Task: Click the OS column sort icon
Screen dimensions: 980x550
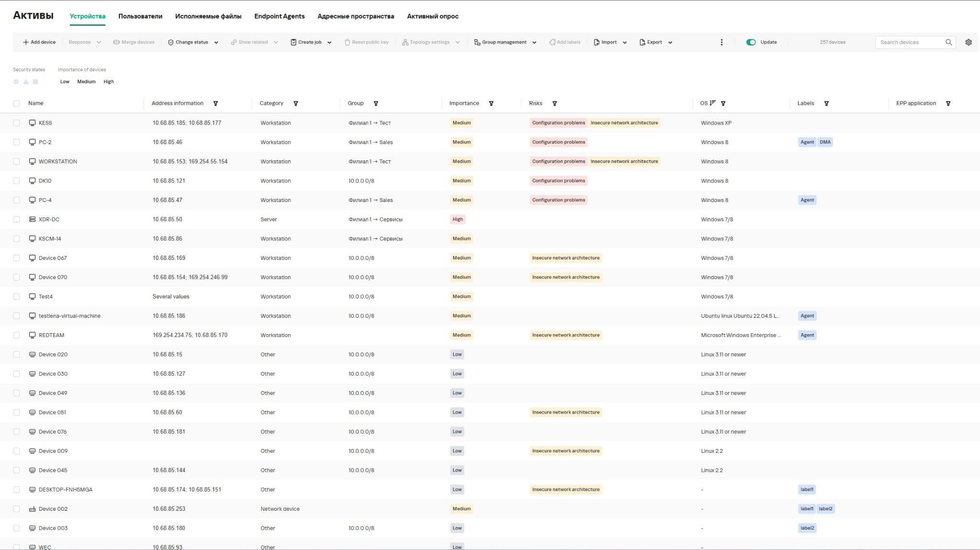Action: (713, 103)
